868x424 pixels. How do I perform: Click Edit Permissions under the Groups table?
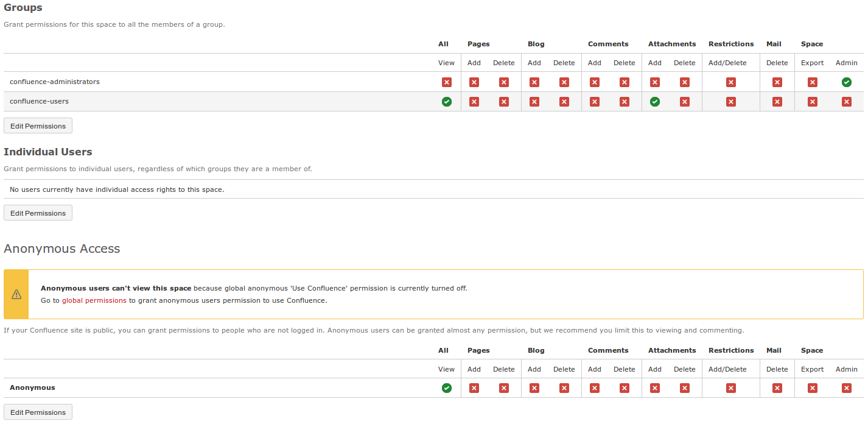coord(38,125)
